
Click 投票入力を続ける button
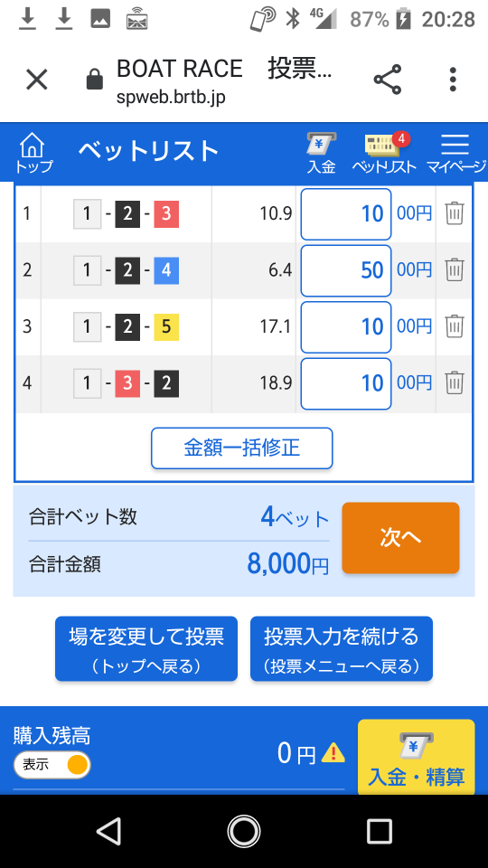(342, 649)
